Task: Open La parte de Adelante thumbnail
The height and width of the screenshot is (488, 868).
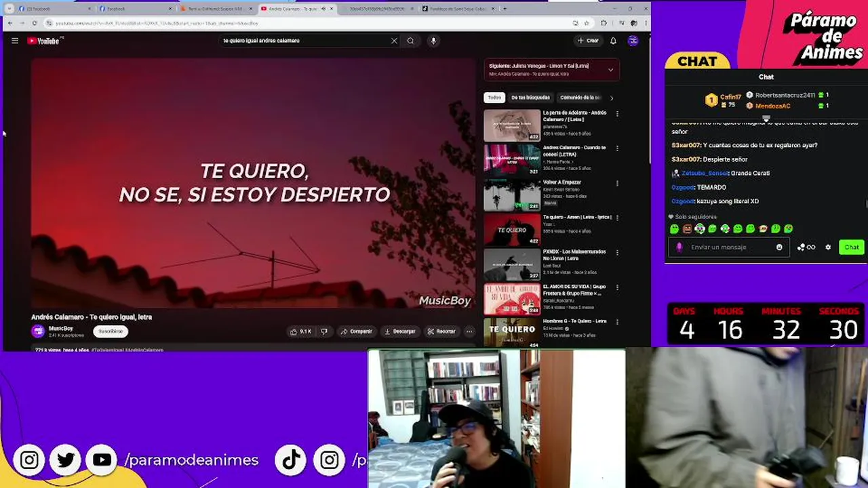Action: point(512,125)
